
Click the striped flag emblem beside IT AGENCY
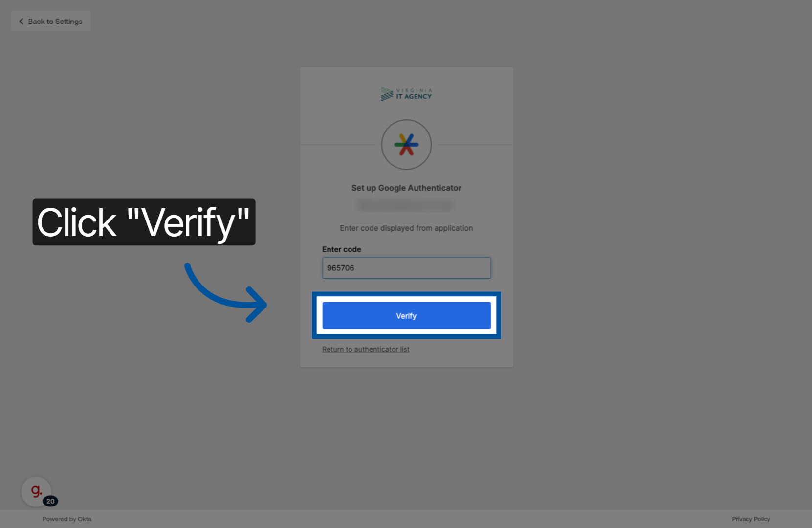387,94
